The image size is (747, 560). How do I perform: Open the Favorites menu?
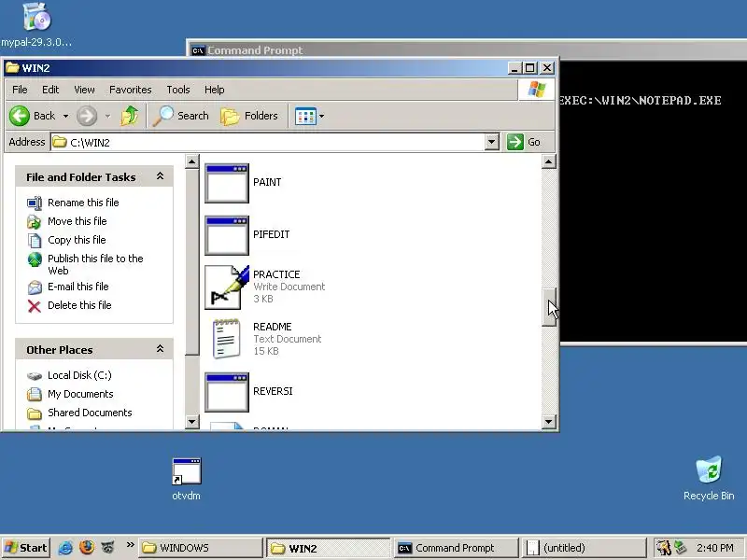[x=130, y=90]
